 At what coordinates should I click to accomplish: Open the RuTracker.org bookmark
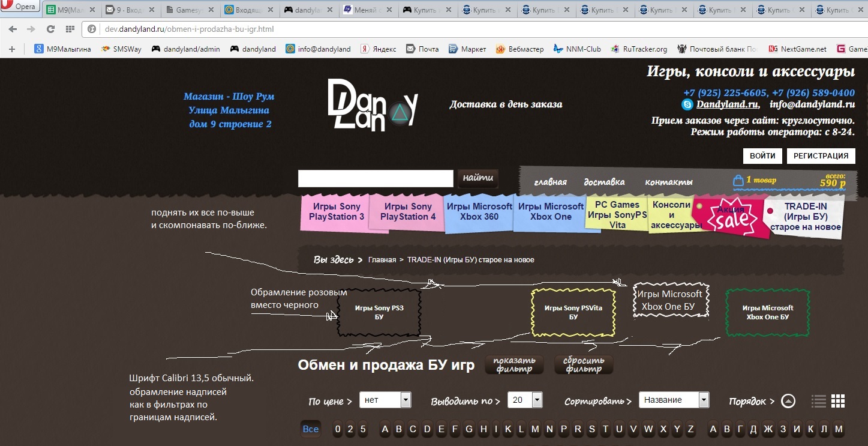(639, 49)
